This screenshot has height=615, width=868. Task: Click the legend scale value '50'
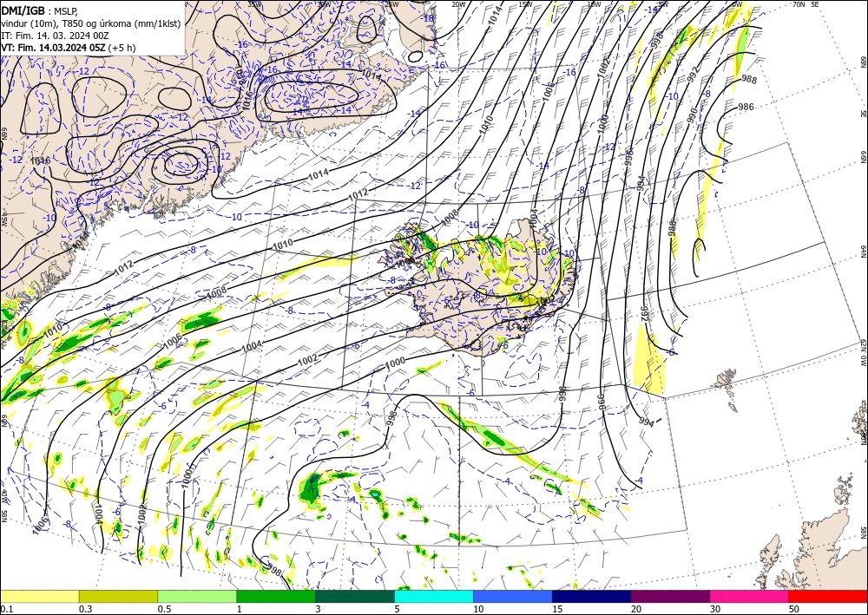[x=794, y=609]
